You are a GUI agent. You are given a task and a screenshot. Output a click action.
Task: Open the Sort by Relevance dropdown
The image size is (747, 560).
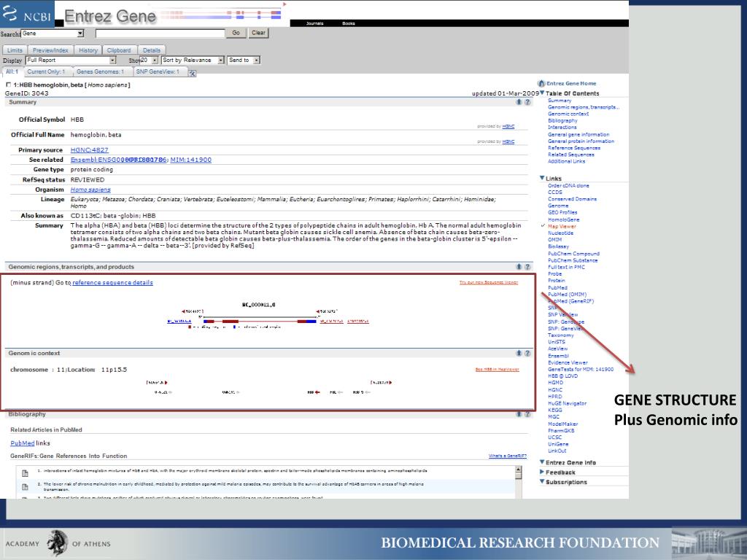point(193,61)
